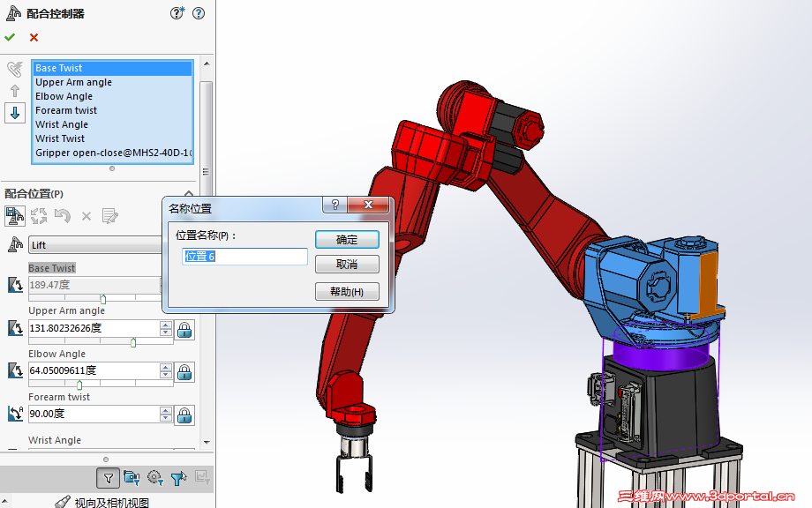Click the camera filter icon in bottom toolbar
Viewport: 812px width, 508px height.
coord(132,478)
